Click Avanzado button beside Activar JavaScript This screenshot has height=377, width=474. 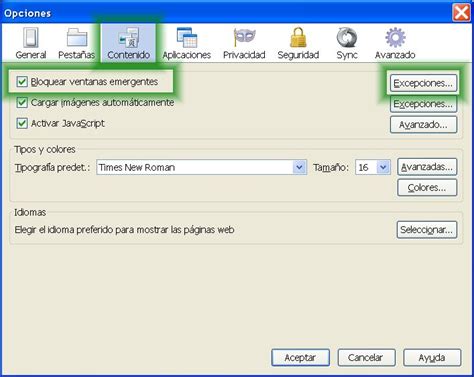point(423,125)
